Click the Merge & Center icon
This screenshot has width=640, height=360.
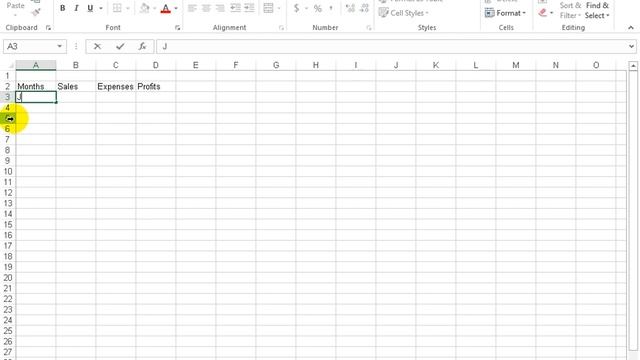click(x=268, y=8)
